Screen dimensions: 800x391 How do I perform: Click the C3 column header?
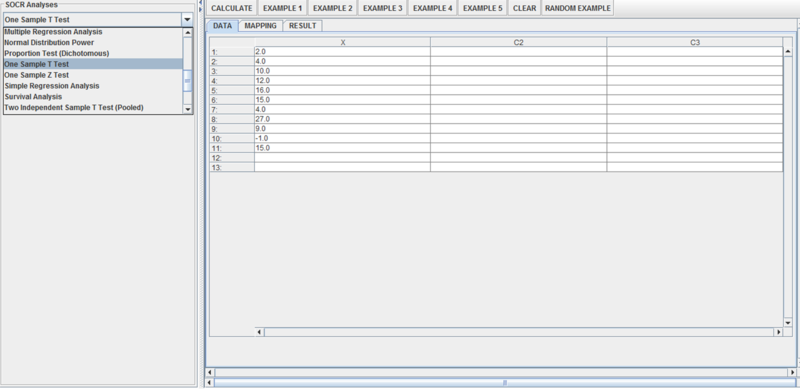(x=695, y=42)
